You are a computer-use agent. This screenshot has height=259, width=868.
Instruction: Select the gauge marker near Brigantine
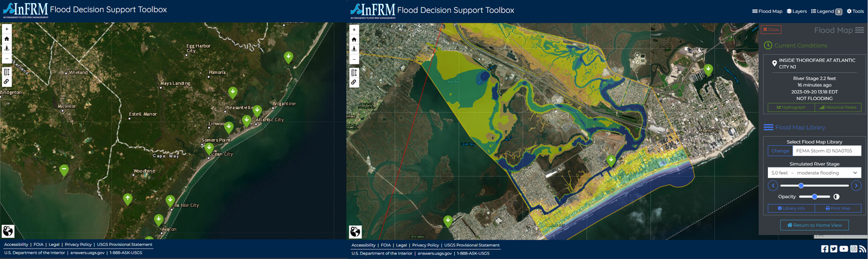click(x=288, y=57)
